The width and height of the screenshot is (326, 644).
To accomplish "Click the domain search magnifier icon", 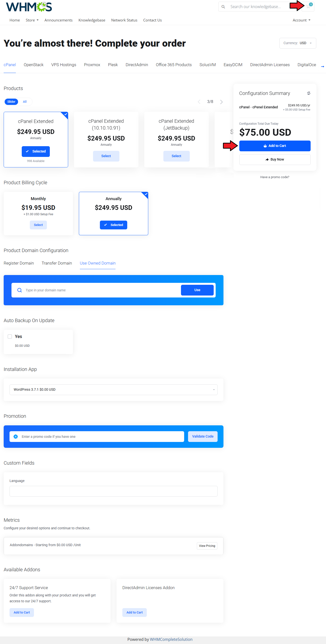I will (20, 290).
